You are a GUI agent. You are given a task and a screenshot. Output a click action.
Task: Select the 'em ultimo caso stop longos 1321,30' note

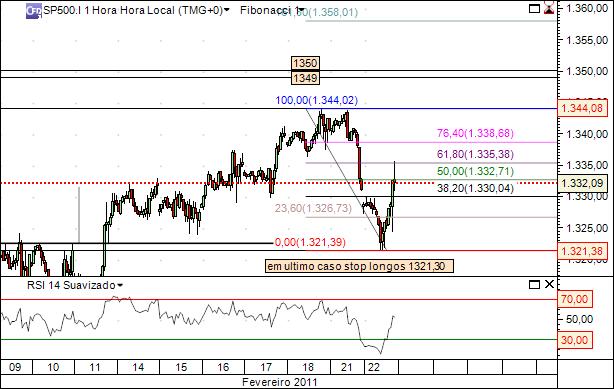point(359,266)
